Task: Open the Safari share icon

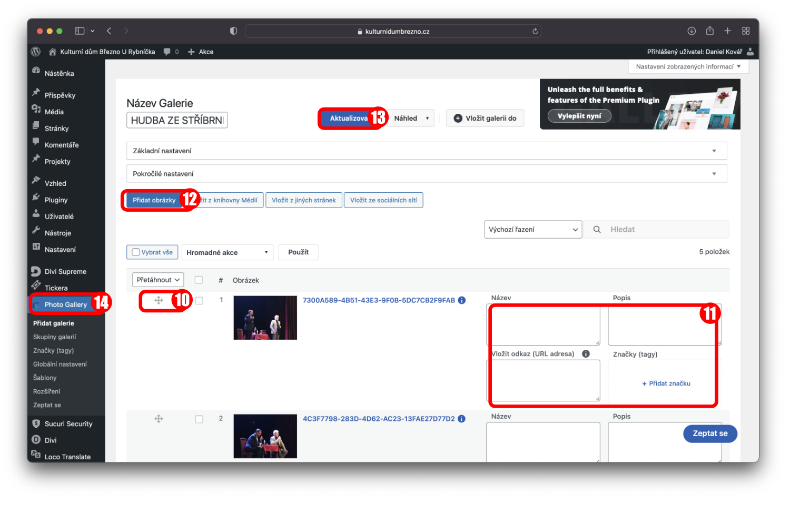Action: pyautogui.click(x=710, y=31)
